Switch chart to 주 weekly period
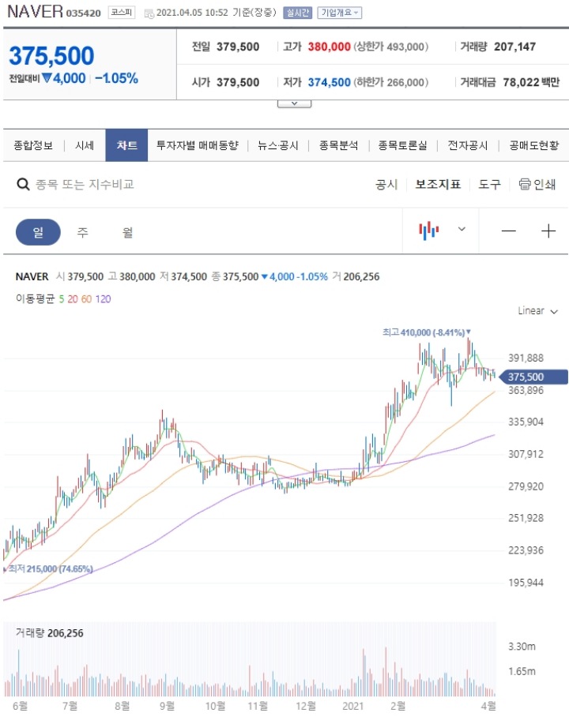 point(82,231)
